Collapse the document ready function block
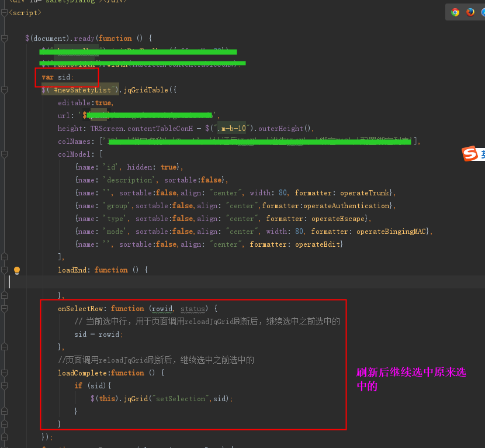 [x=4, y=39]
